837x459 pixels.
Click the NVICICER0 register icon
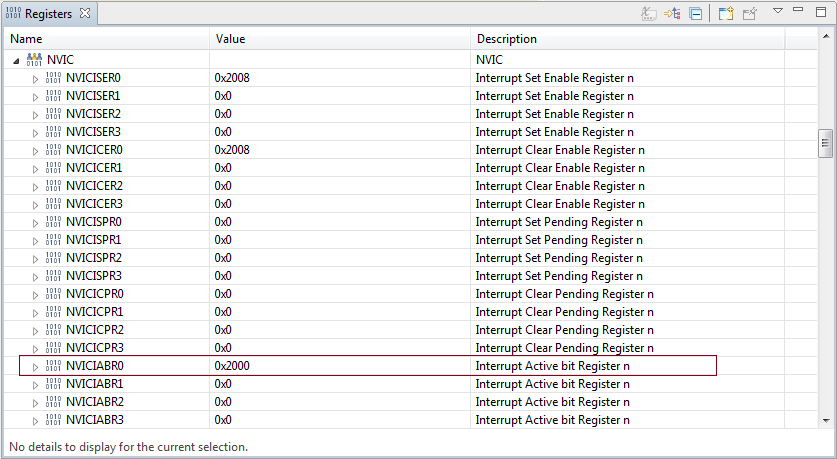[x=53, y=150]
